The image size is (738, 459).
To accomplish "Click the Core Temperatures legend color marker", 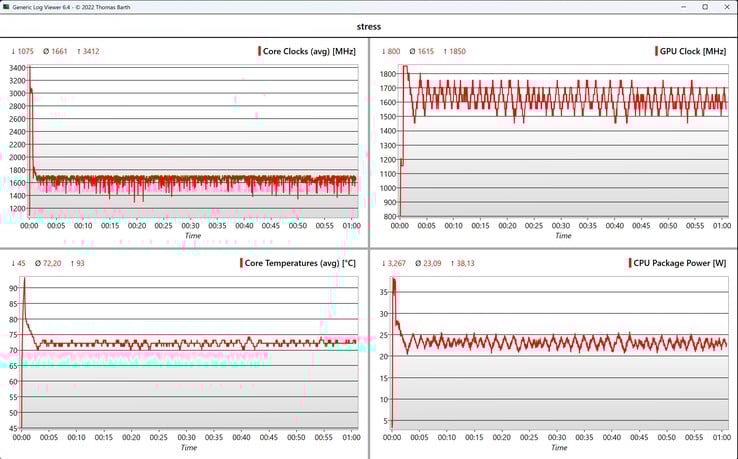I will (243, 263).
